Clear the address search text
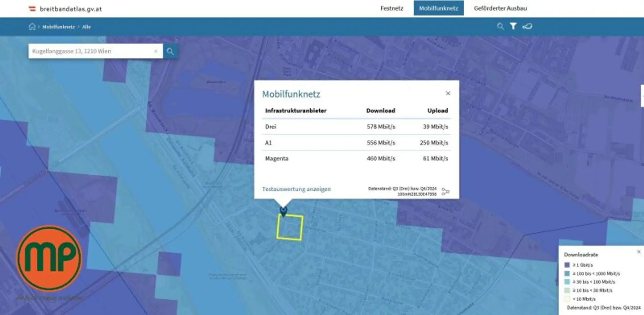Screen dimensions: 644x315 coord(156,51)
